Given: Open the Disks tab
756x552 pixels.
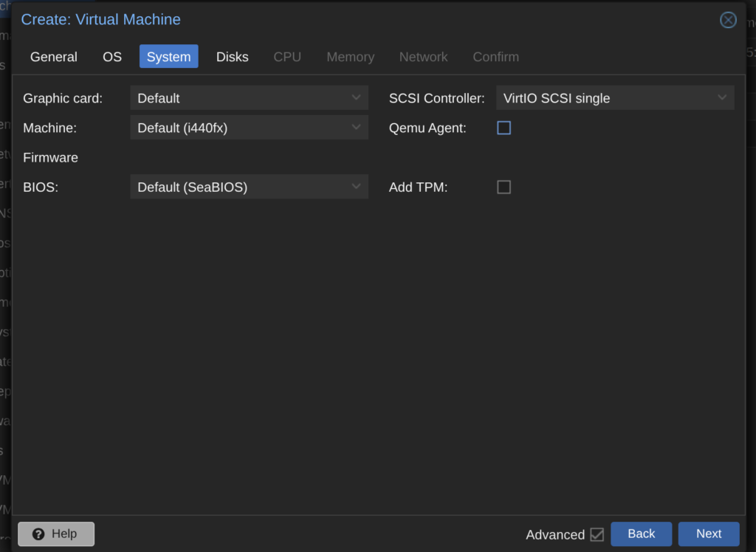Looking at the screenshot, I should 232,57.
